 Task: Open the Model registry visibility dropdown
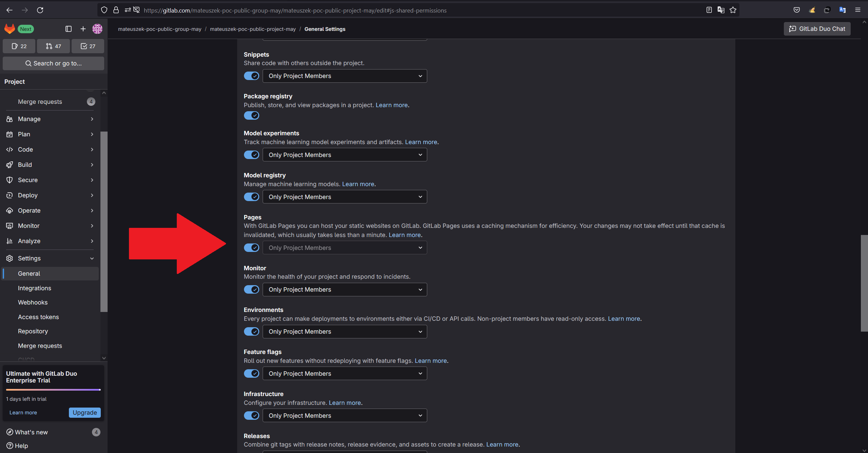(345, 197)
